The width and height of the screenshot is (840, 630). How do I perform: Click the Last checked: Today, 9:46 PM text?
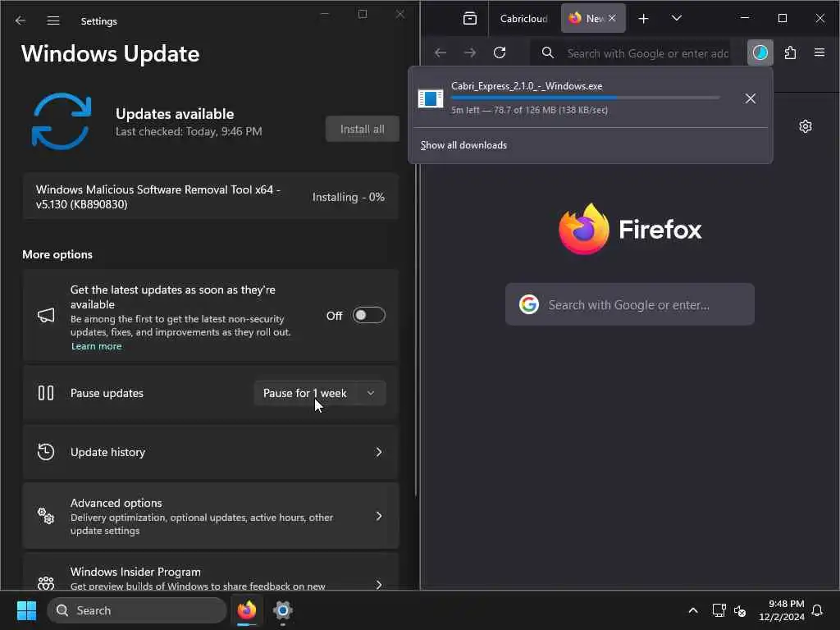[189, 132]
